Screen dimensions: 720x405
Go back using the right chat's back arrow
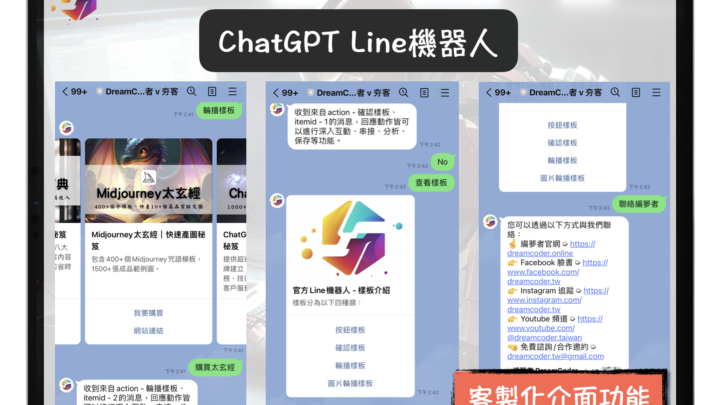pos(486,91)
